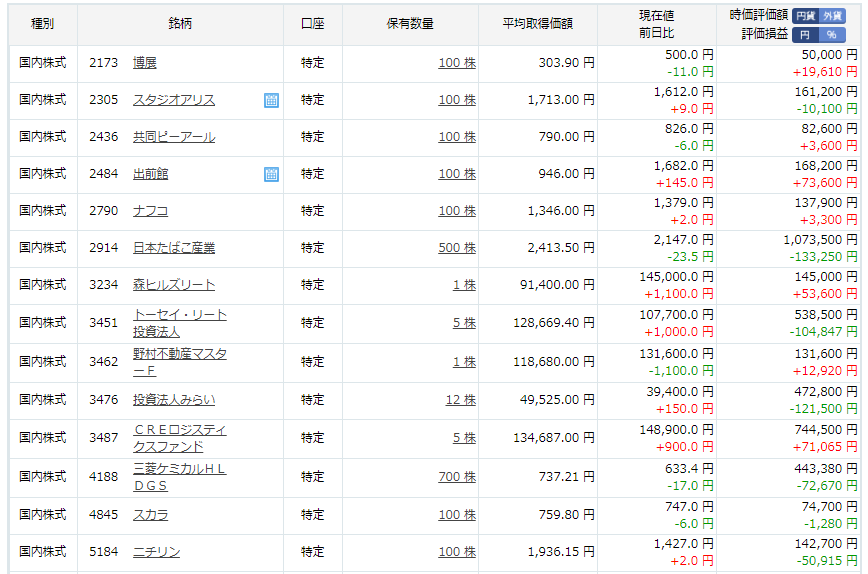Select the -133,250 円 loss value
The width and height of the screenshot is (868, 574).
coord(823,257)
